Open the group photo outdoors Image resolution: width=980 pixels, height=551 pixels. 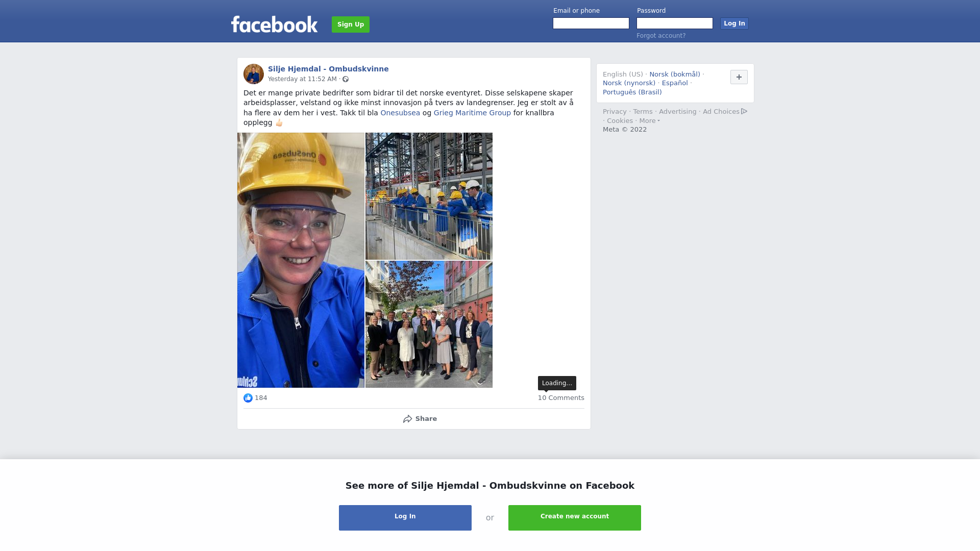pos(429,324)
